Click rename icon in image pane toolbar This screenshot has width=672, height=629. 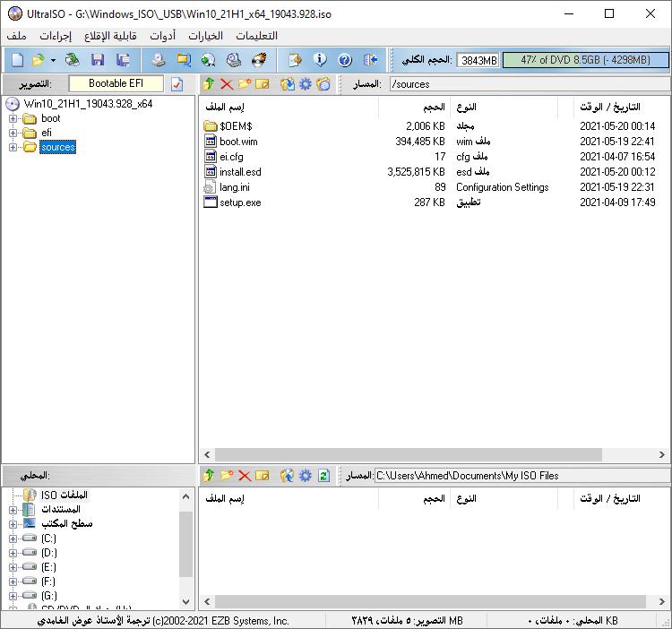coord(263,84)
